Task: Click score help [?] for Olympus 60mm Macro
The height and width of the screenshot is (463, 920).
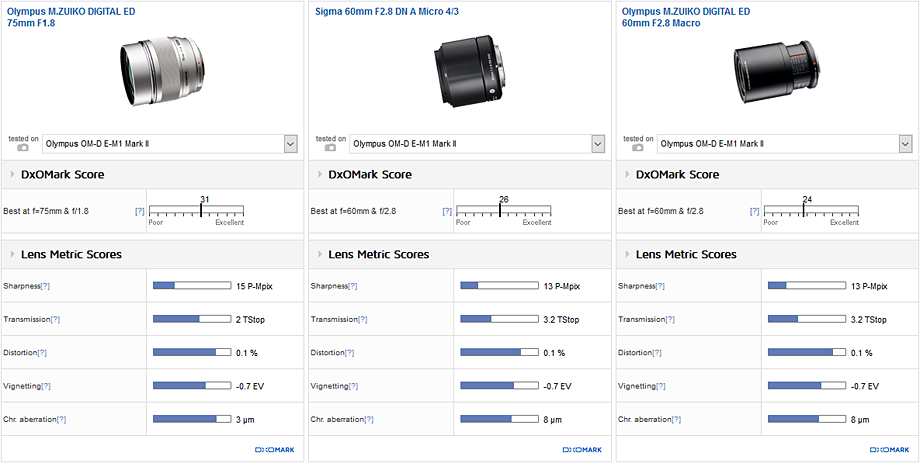Action: [755, 211]
